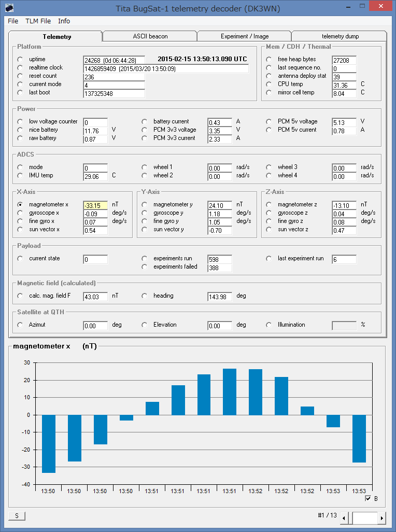Viewport: 396px width, 532px height.
Task: Select the antenna deploy stat radio button
Action: 269,76
